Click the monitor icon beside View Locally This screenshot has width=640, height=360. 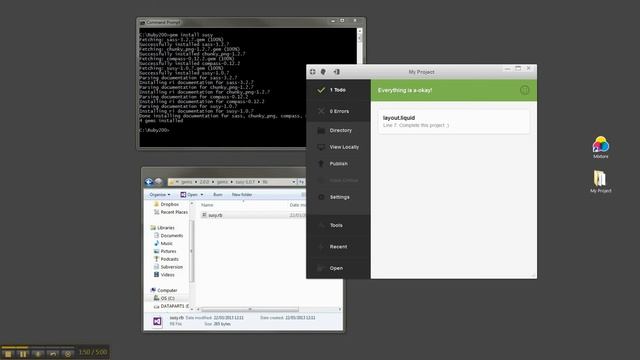point(321,147)
